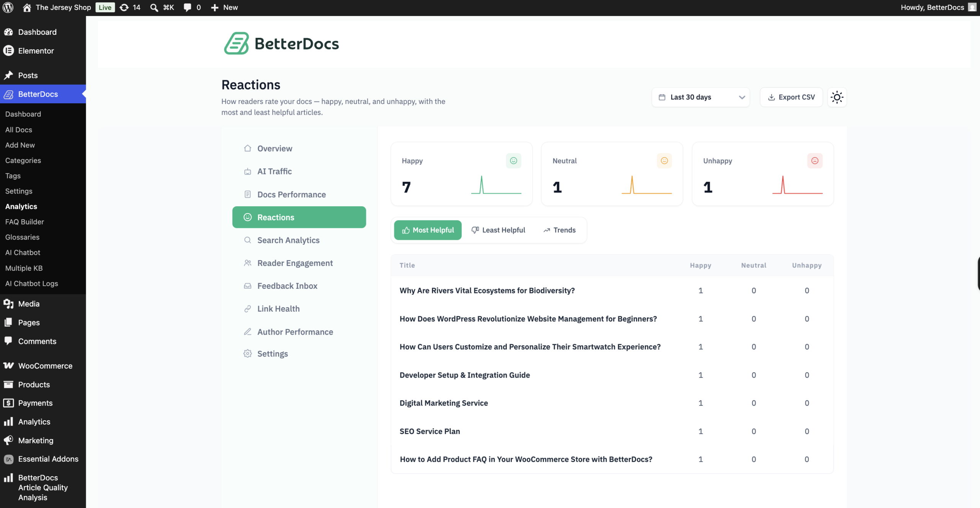The width and height of the screenshot is (980, 508).
Task: Click the Comments icon in sidebar
Action: click(8, 341)
